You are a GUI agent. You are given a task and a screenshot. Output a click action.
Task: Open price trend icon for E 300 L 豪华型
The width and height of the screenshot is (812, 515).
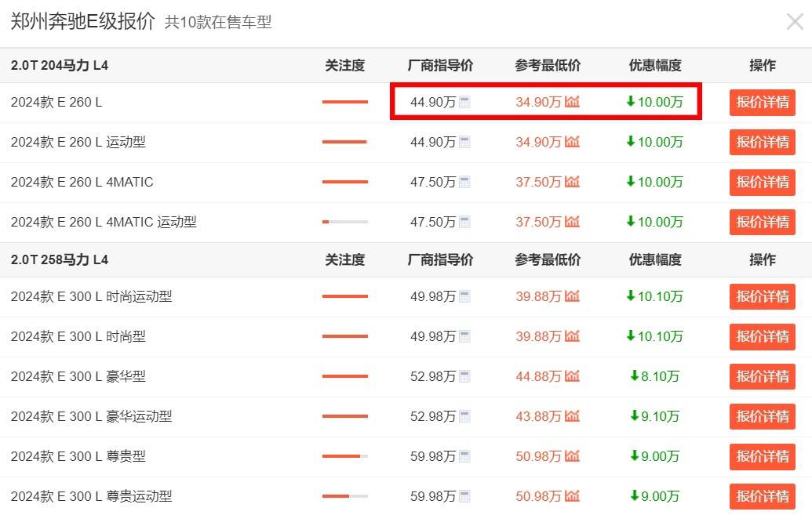click(572, 376)
